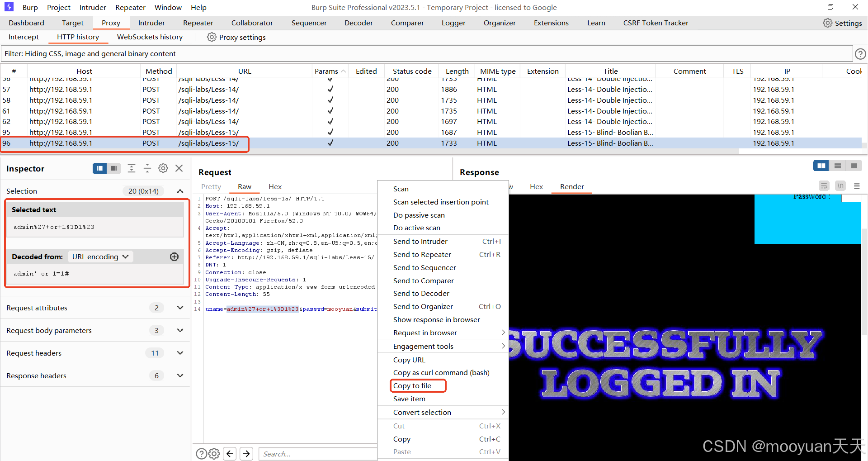
Task: Choose 'Copy as curl command (bash)'
Action: point(443,373)
